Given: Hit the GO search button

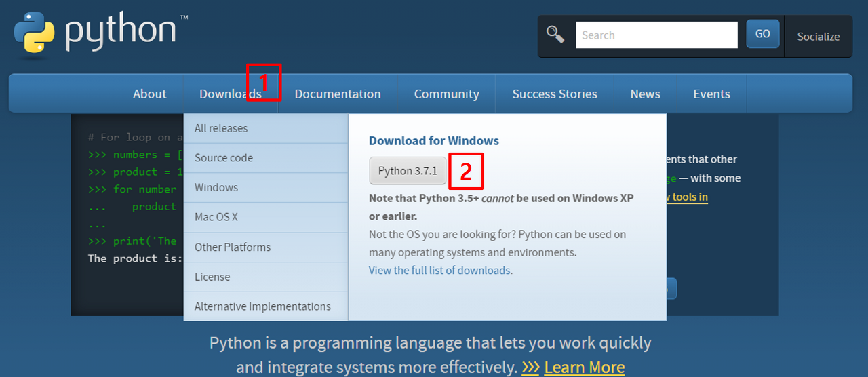Looking at the screenshot, I should tap(763, 34).
